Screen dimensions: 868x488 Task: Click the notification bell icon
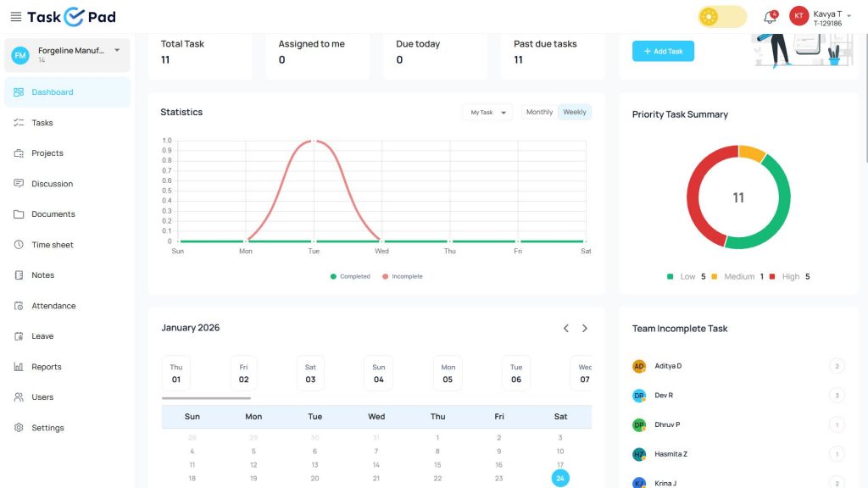pyautogui.click(x=770, y=17)
